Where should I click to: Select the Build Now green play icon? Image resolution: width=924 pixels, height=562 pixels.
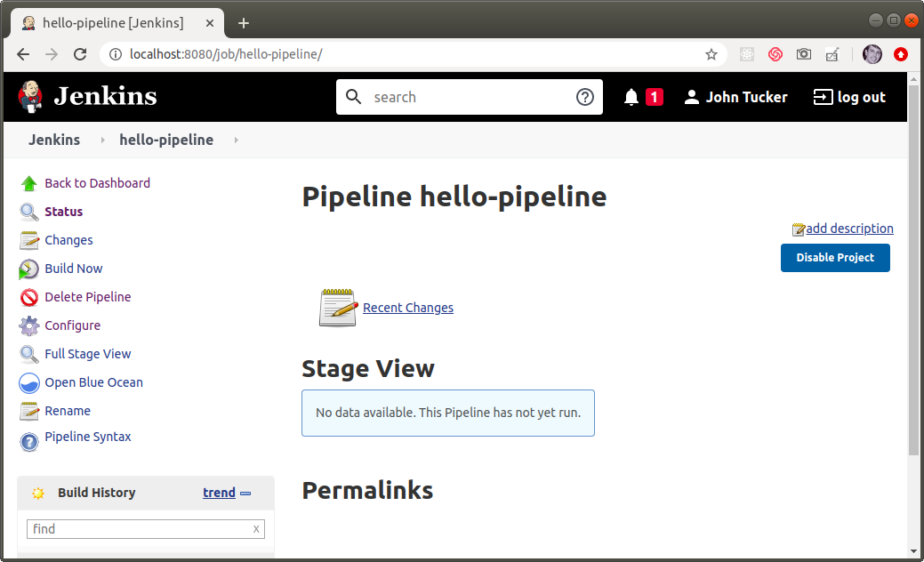pos(28,269)
